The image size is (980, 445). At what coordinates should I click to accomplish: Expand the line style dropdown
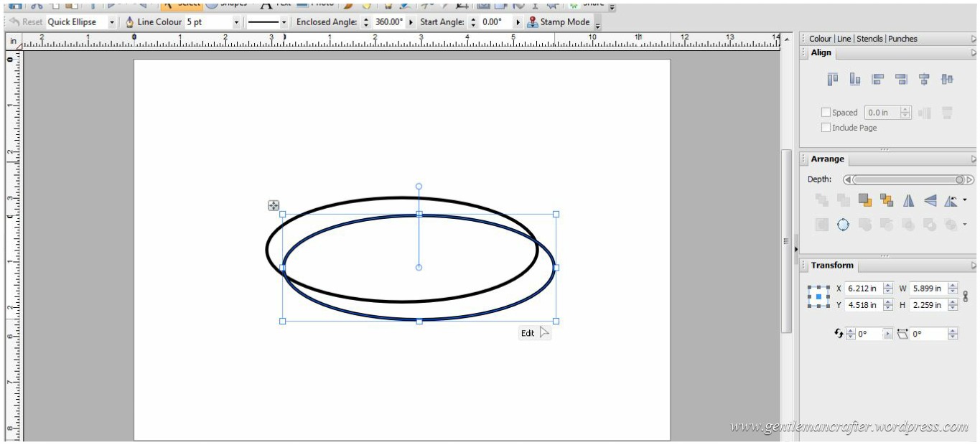(x=284, y=22)
